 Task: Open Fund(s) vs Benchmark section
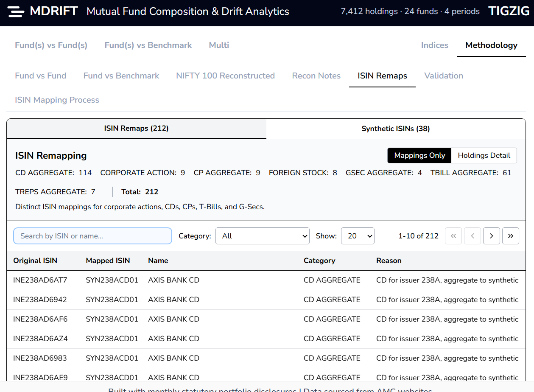coord(148,45)
